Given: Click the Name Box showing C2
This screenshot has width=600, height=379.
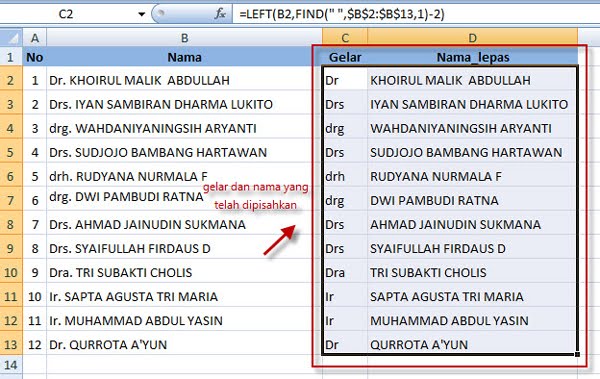Looking at the screenshot, I should click(x=66, y=14).
